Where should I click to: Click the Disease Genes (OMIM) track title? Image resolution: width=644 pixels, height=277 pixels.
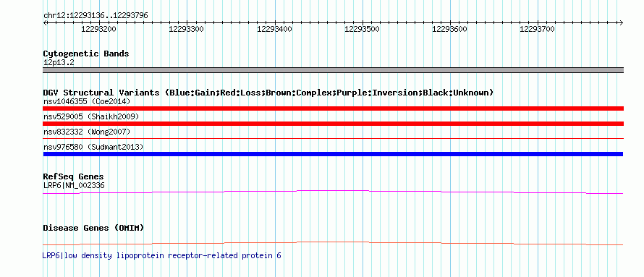click(x=93, y=228)
